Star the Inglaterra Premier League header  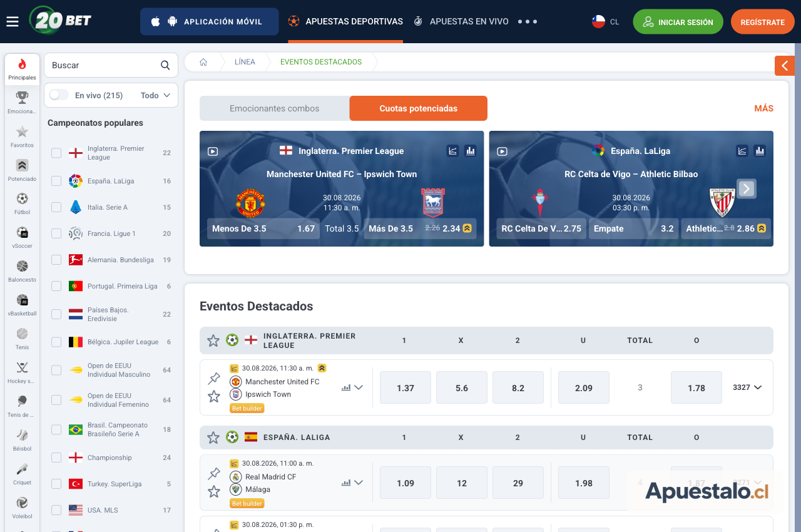pyautogui.click(x=213, y=340)
